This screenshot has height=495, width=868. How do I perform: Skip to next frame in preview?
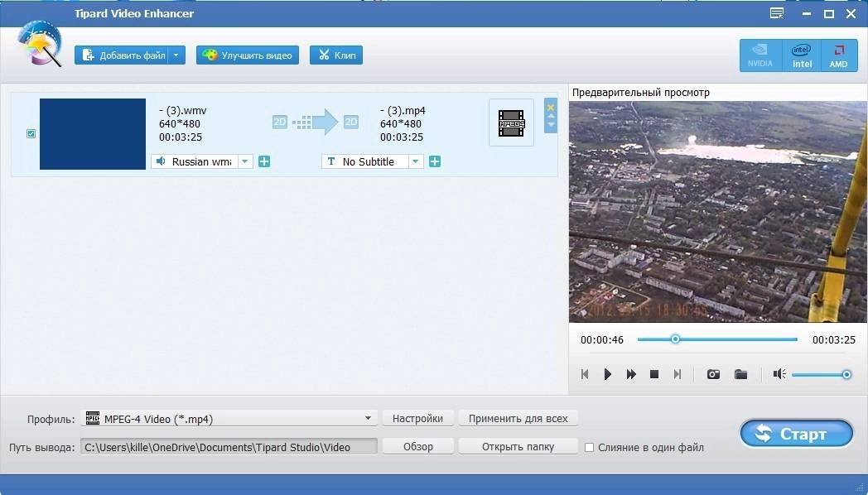tap(678, 374)
